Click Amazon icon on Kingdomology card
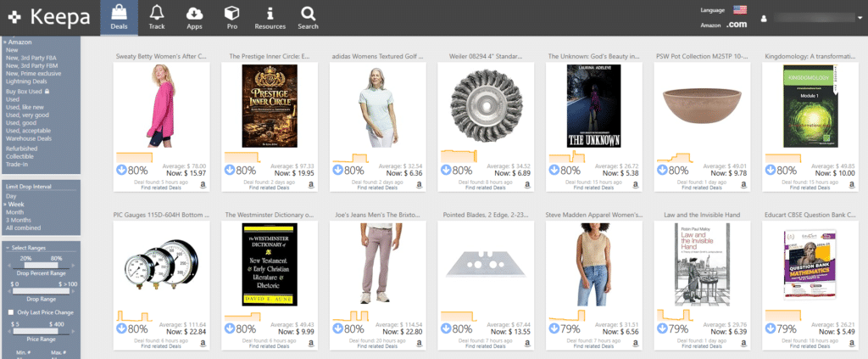The width and height of the screenshot is (868, 359). pos(851,184)
